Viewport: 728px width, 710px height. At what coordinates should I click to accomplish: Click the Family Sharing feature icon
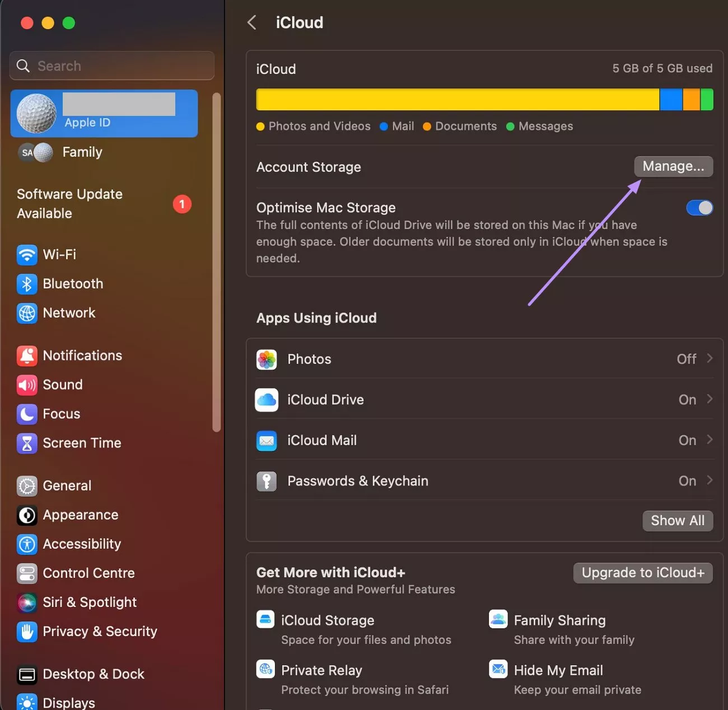tap(498, 619)
